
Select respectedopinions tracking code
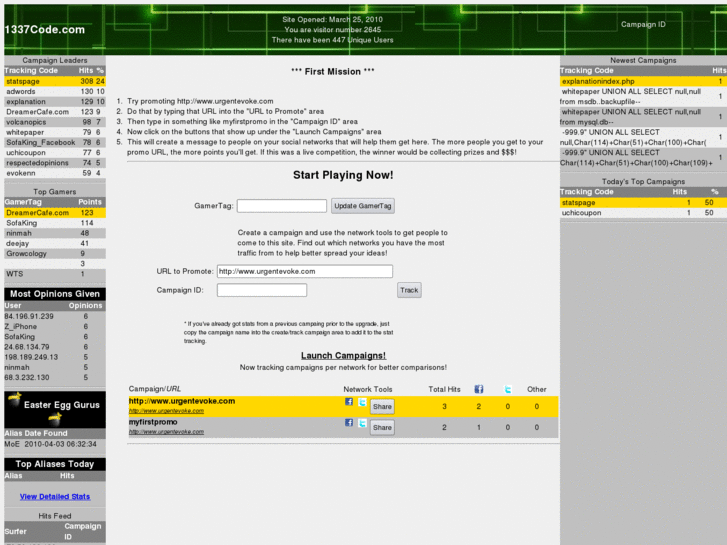coord(55,163)
